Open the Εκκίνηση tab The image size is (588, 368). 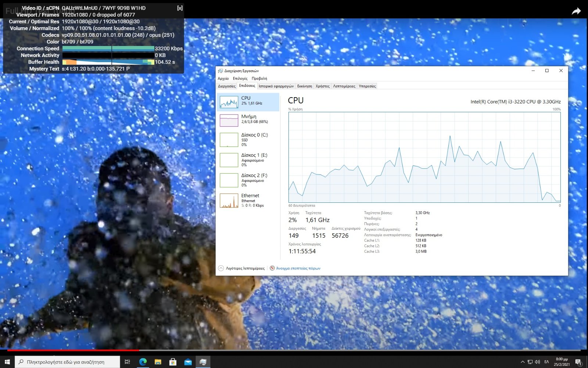304,86
